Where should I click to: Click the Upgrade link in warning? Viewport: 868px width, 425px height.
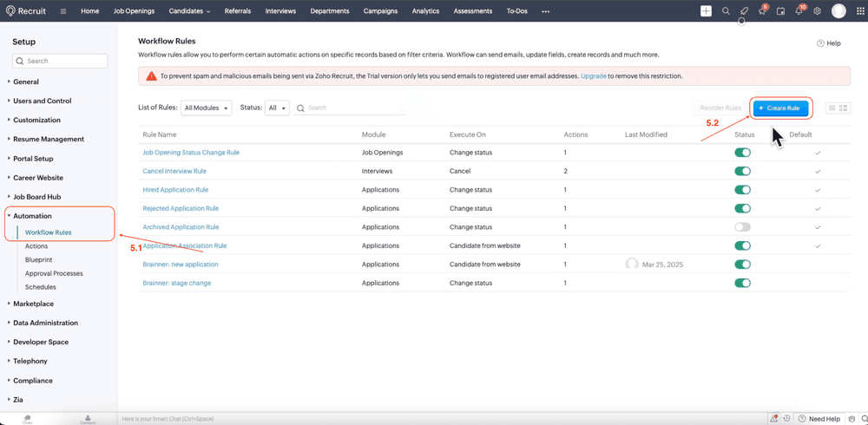pos(594,76)
